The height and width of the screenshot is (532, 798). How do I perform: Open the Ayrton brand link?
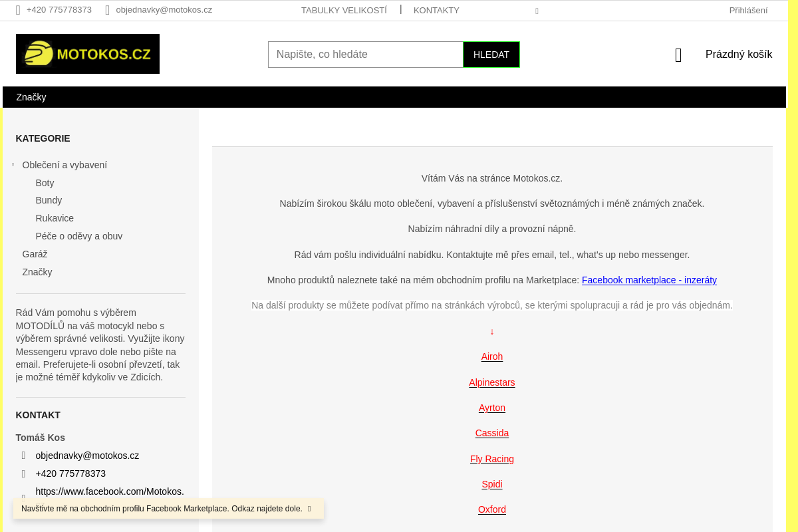point(492,408)
